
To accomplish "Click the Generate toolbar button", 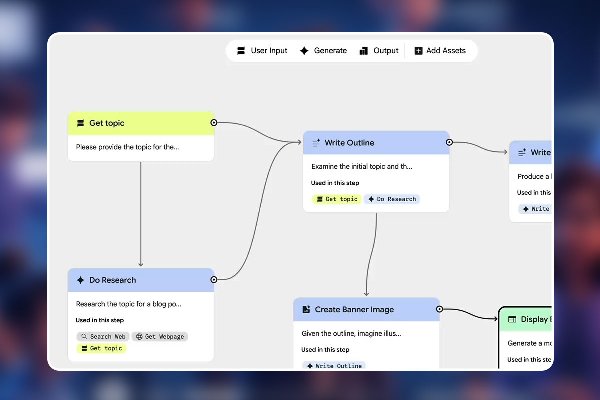I will [x=323, y=51].
